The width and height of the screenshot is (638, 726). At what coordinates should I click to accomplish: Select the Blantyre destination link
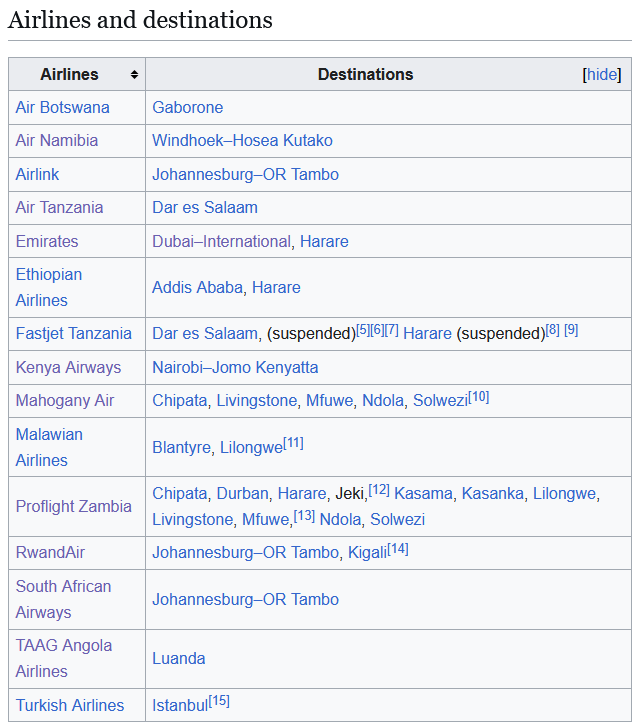(x=180, y=447)
